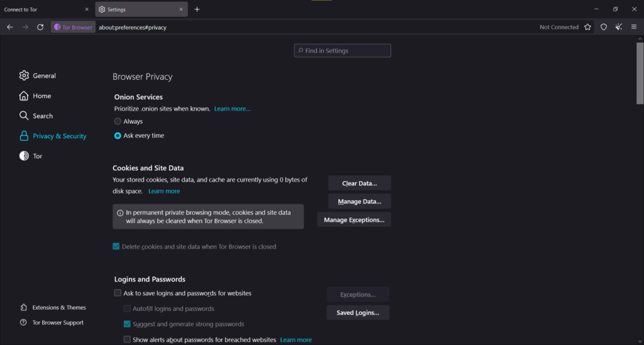The image size is (644, 345).
Task: Click the Logins and Passwords heading
Action: (x=150, y=280)
